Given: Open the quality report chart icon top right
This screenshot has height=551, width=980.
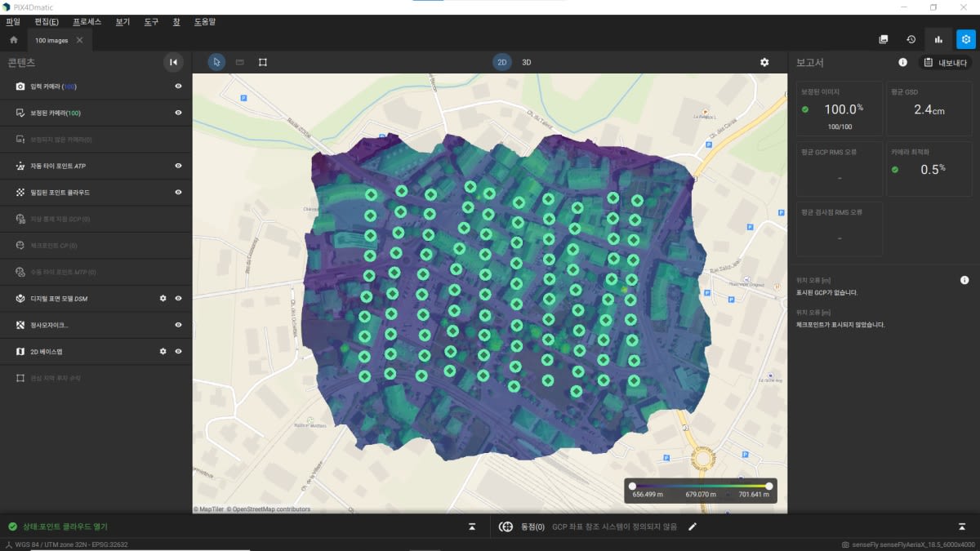Looking at the screenshot, I should (937, 38).
